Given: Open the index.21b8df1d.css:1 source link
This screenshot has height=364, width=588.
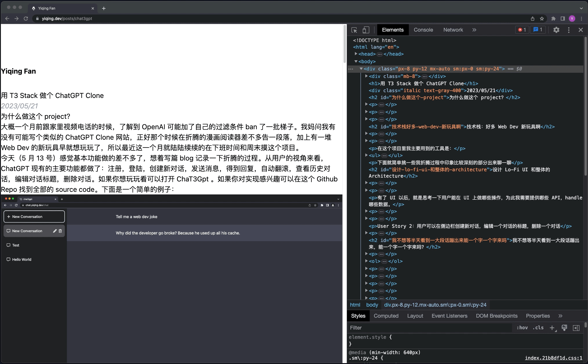Looking at the screenshot, I should (x=553, y=358).
